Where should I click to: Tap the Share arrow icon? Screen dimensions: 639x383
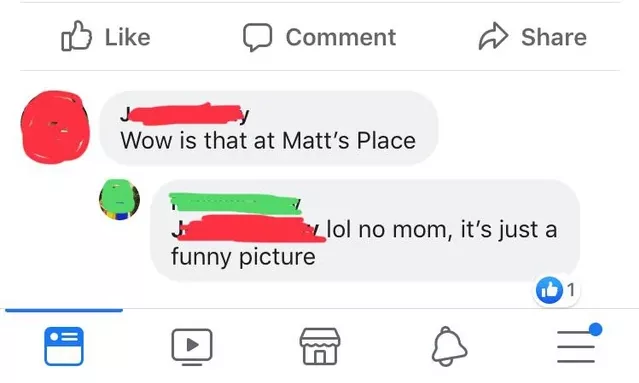click(493, 36)
